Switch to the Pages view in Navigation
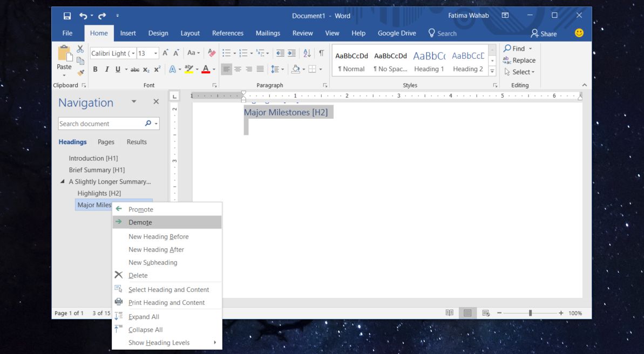 [x=106, y=141]
